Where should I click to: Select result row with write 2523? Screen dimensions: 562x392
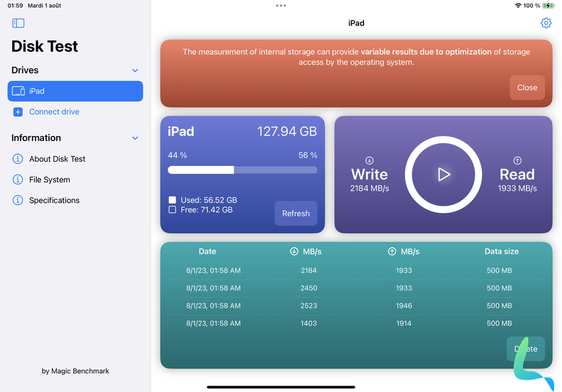pyautogui.click(x=356, y=306)
